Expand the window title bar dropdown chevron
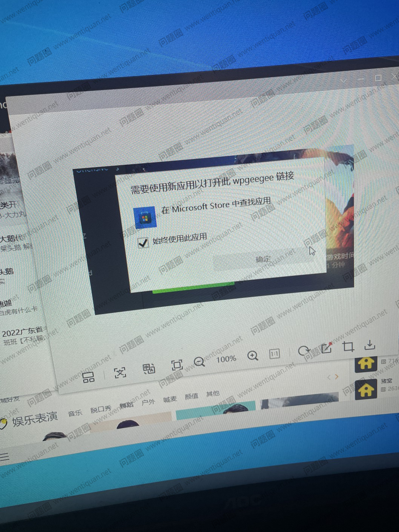The height and width of the screenshot is (532, 399). pos(343,81)
